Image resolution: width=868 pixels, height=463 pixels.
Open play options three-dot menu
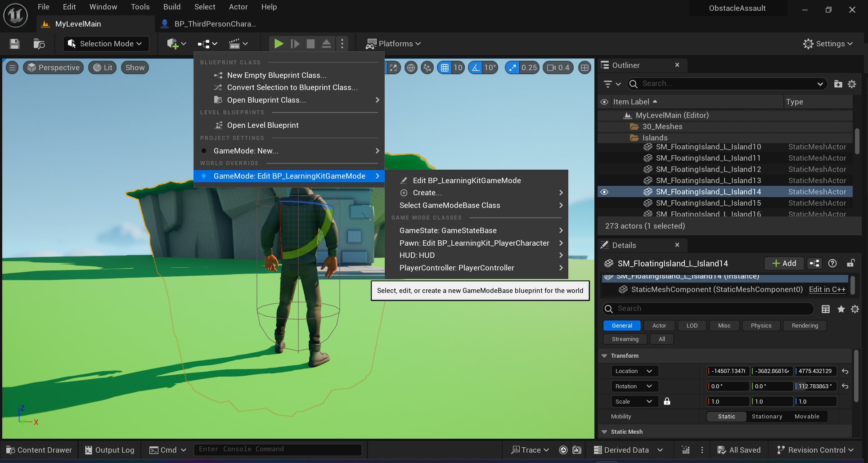(342, 44)
